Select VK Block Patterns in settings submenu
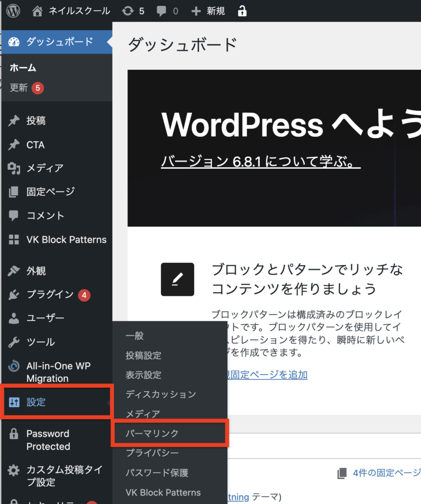This screenshot has width=421, height=504. pyautogui.click(x=163, y=492)
